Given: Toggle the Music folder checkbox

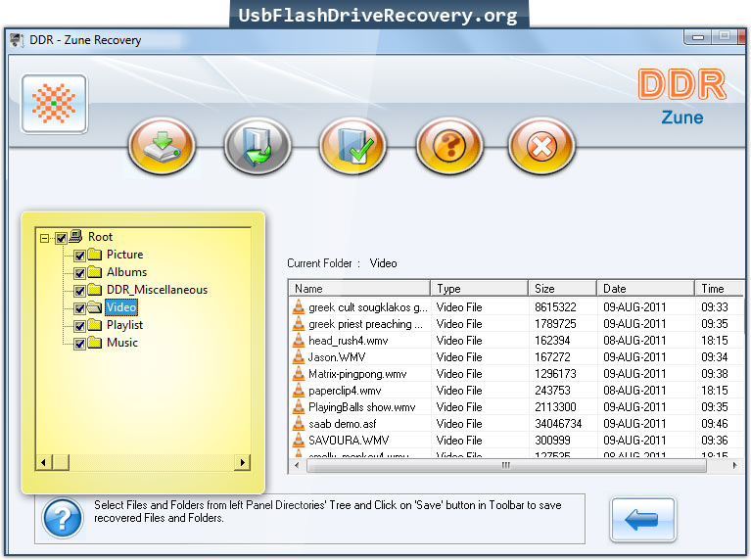Looking at the screenshot, I should [79, 344].
